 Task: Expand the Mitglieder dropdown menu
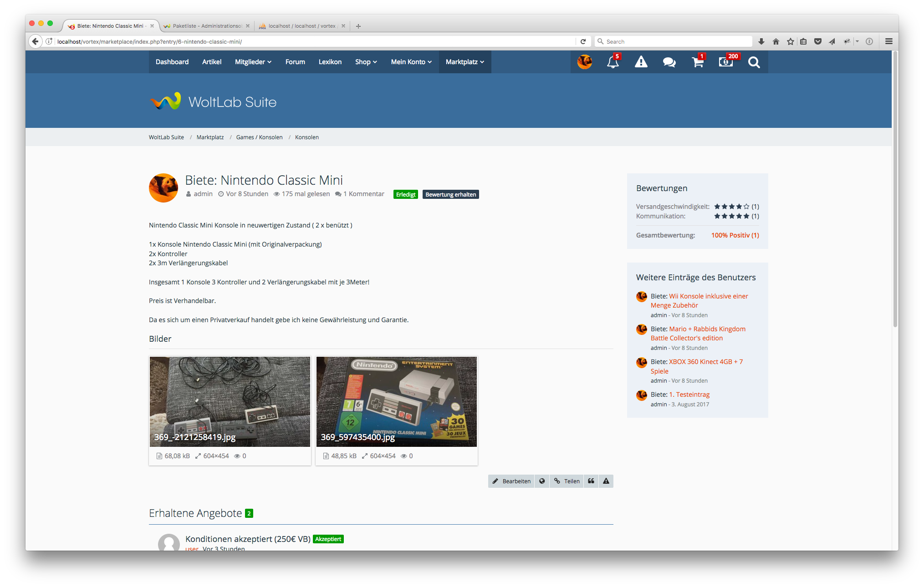click(253, 62)
